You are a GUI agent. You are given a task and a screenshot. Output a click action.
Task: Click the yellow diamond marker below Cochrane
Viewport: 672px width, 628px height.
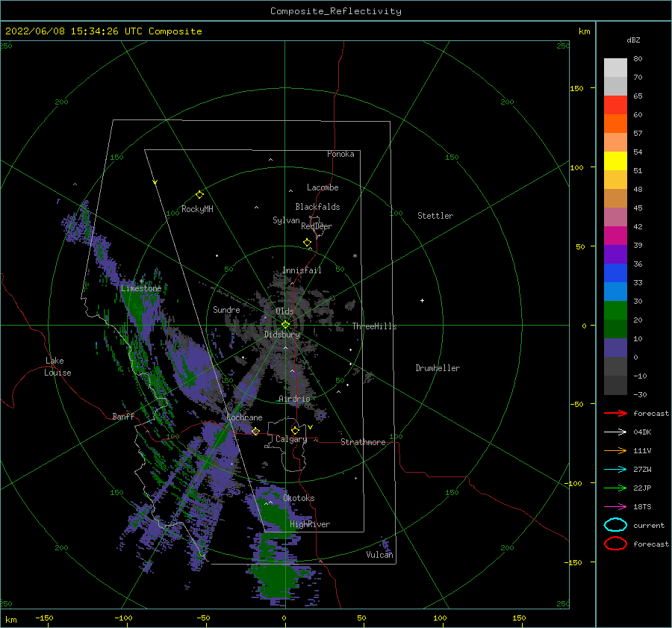click(x=255, y=431)
